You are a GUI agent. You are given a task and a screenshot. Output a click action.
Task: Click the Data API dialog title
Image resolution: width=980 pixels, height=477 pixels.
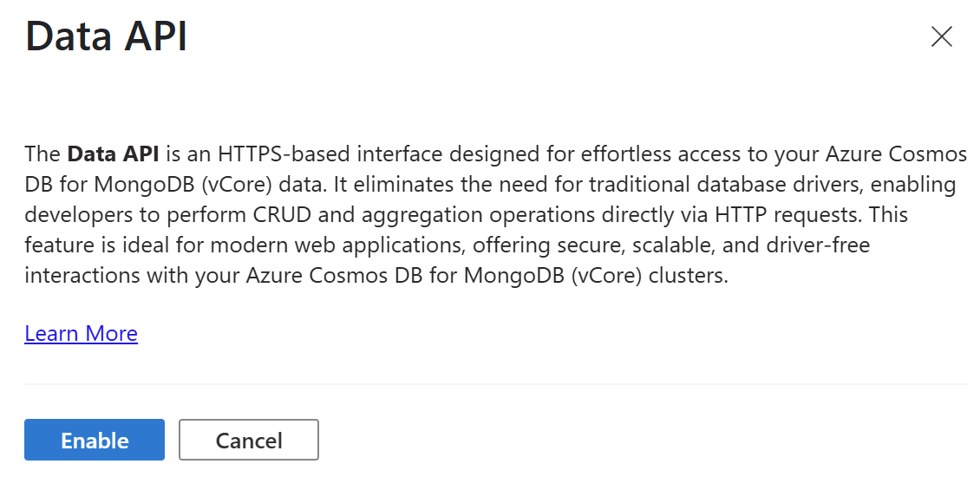point(106,37)
